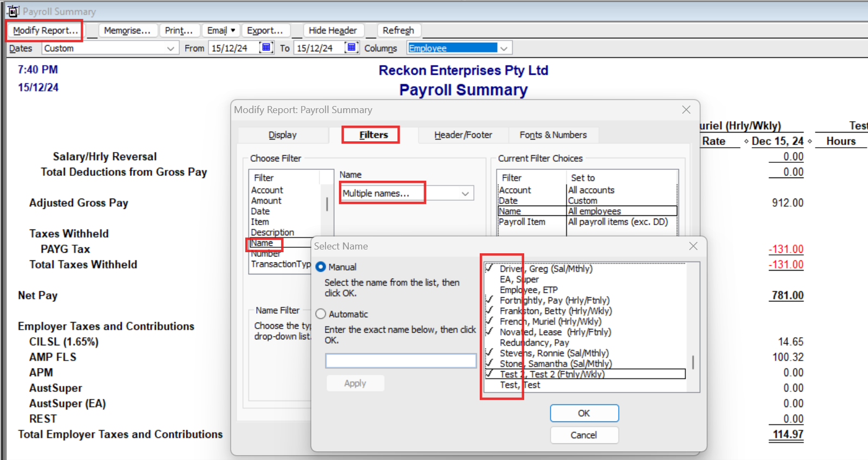The image size is (868, 460).
Task: Click the Refresh button
Action: point(398,30)
